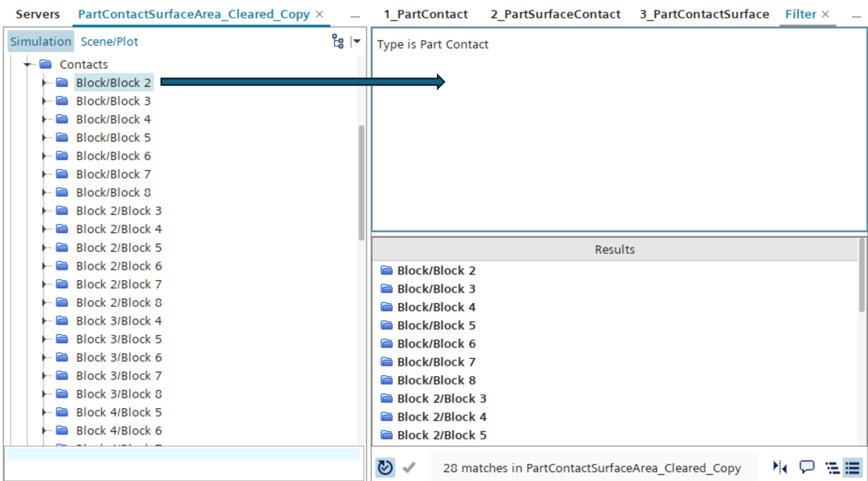
Task: Open the 2_PartSurfaceContact tab
Action: (x=555, y=14)
